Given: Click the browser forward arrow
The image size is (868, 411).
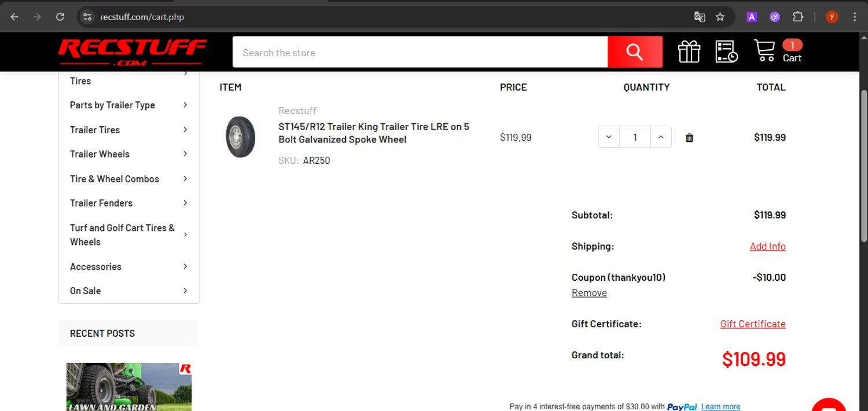Looking at the screenshot, I should pos(37,17).
